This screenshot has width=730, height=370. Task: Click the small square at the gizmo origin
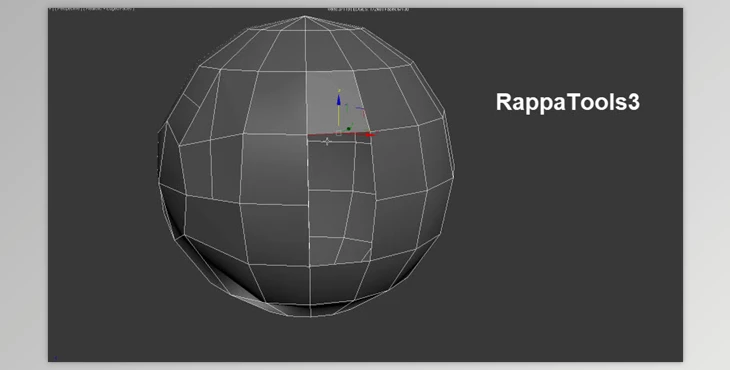[x=338, y=134]
